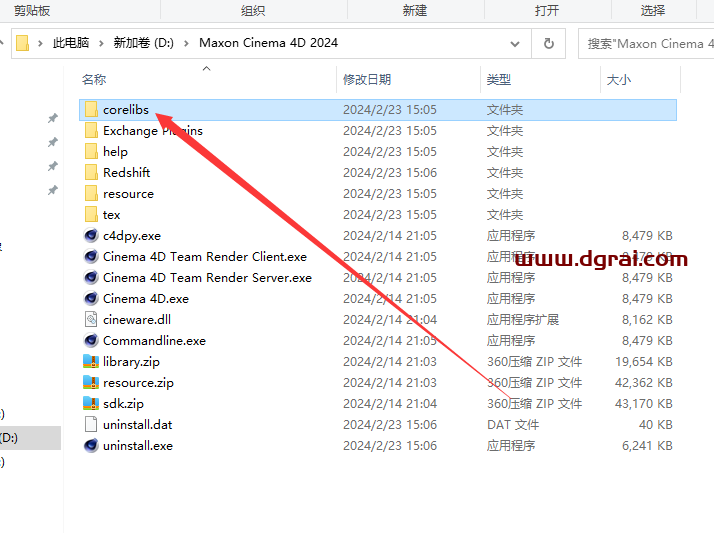Open the 剪贴板 ribbon group
The height and width of the screenshot is (533, 714).
pos(32,10)
